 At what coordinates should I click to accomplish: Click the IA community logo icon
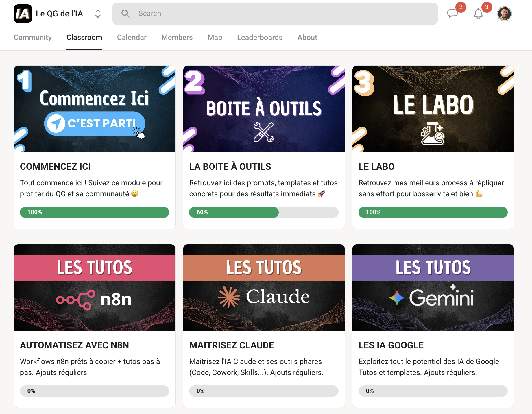pos(23,14)
